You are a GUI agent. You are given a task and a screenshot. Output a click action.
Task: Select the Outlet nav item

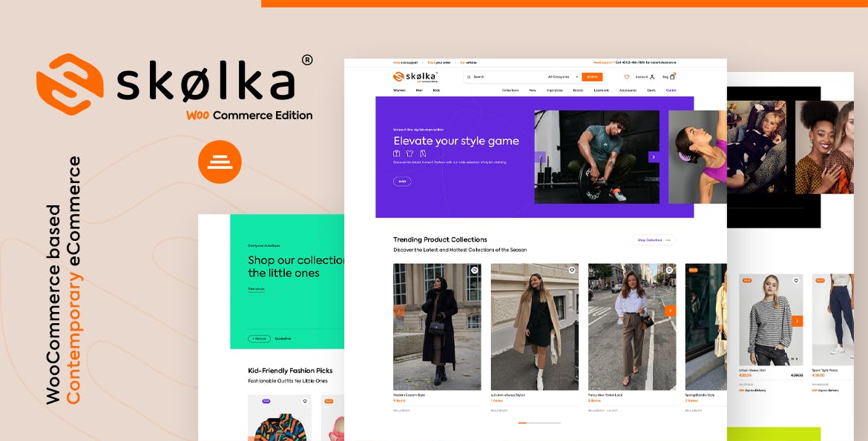[x=671, y=90]
